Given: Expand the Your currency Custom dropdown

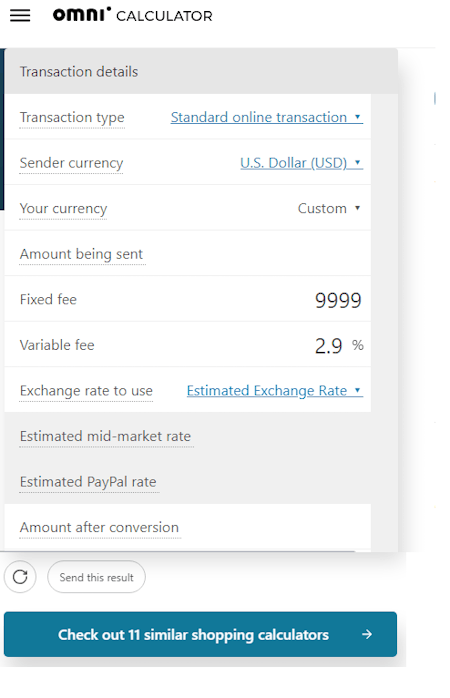Looking at the screenshot, I should tap(329, 208).
